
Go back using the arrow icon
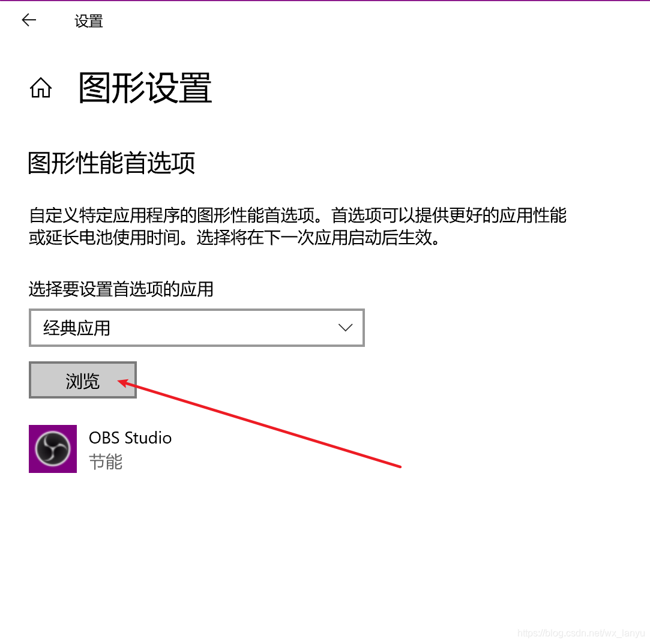click(29, 20)
